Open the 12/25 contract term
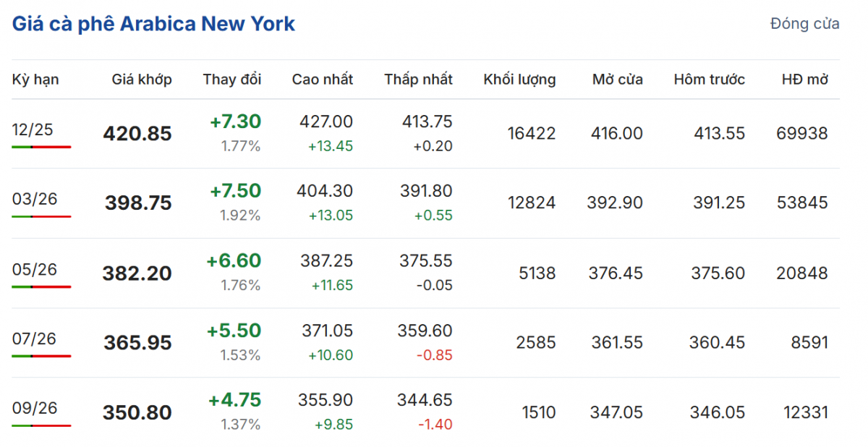868x447 pixels. 33,129
